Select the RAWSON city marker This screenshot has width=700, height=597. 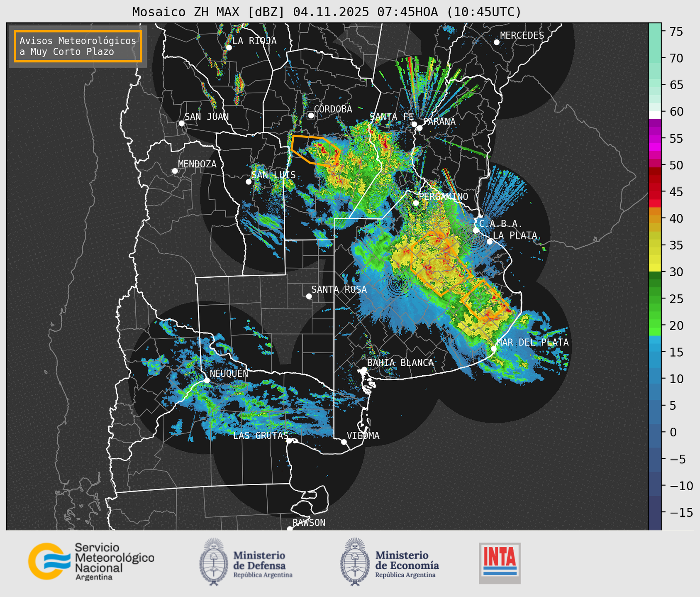pyautogui.click(x=290, y=528)
